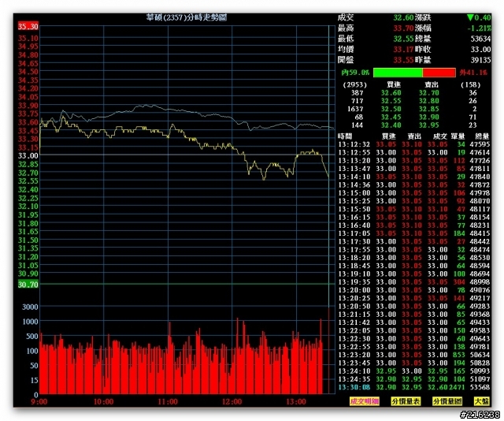Click the (2953) total bid volume
Image resolution: width=504 pixels, height=421 pixels.
(x=355, y=85)
